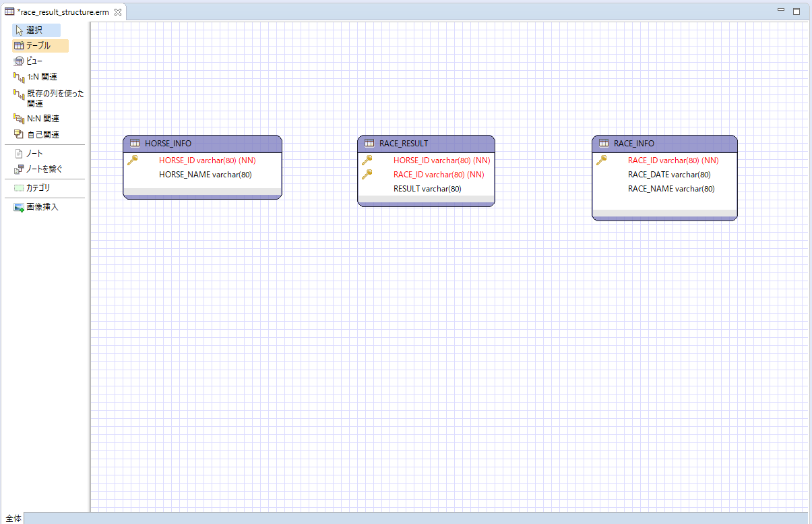Click HORSE_ID varchar(80) column in HORSE_INFO
812x524 pixels.
click(208, 161)
